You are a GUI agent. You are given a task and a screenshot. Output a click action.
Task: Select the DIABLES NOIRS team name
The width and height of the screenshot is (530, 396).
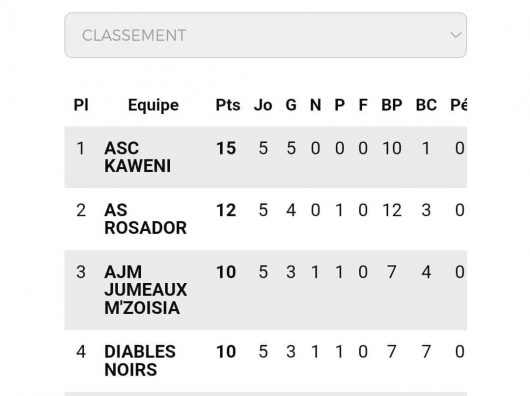point(140,361)
